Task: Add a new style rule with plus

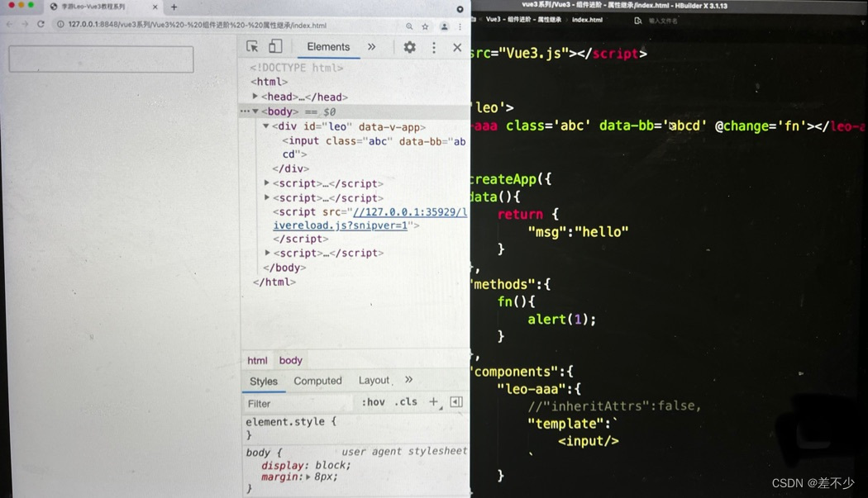Action: click(433, 402)
